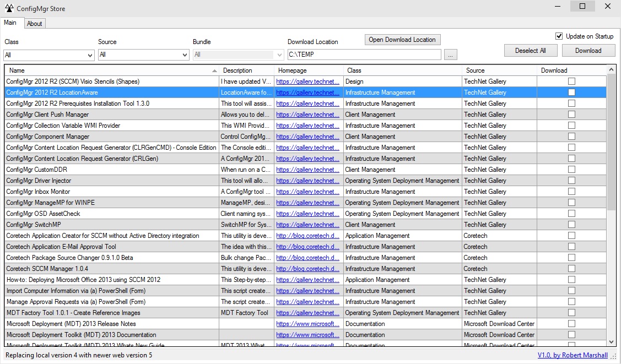Click the Download Location text field
Screen dimensions: 621x364
tap(364, 55)
